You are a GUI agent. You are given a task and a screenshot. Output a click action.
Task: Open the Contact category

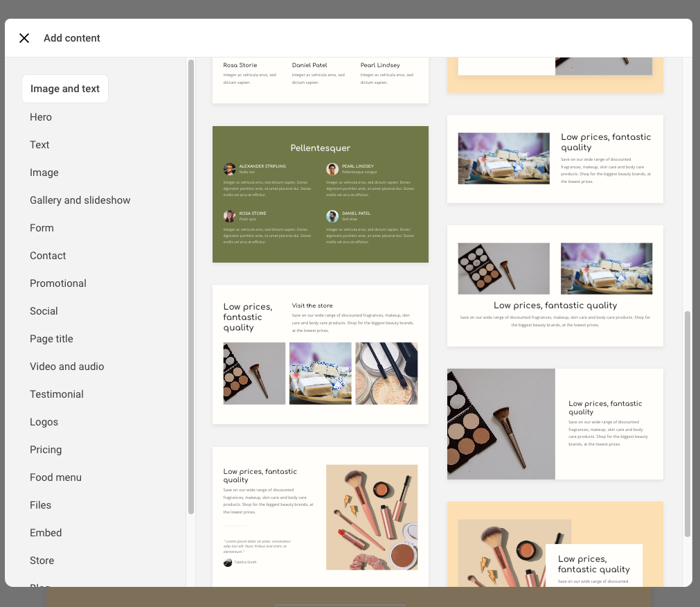click(48, 256)
